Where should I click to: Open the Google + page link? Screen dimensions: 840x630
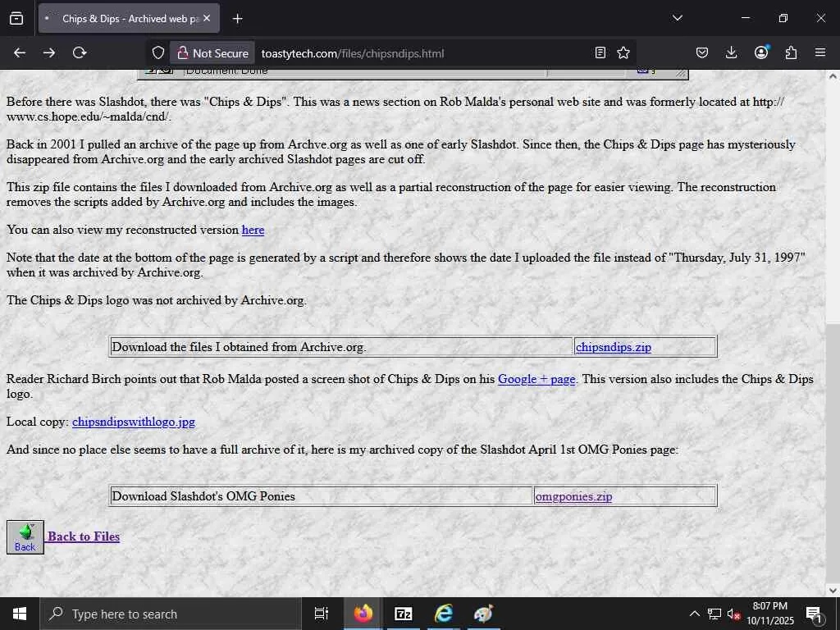(536, 379)
